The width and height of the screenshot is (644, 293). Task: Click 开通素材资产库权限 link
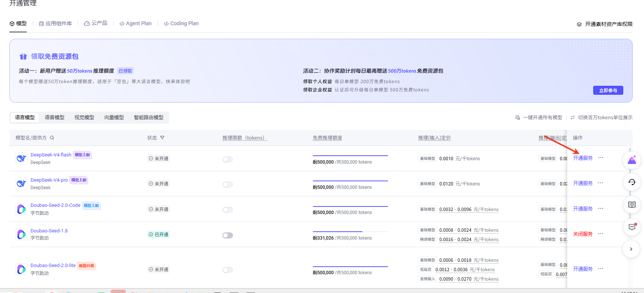(x=604, y=24)
